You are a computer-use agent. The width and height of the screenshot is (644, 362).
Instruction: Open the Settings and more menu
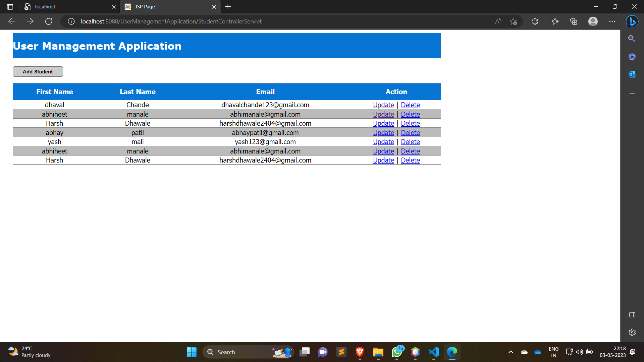tap(612, 21)
